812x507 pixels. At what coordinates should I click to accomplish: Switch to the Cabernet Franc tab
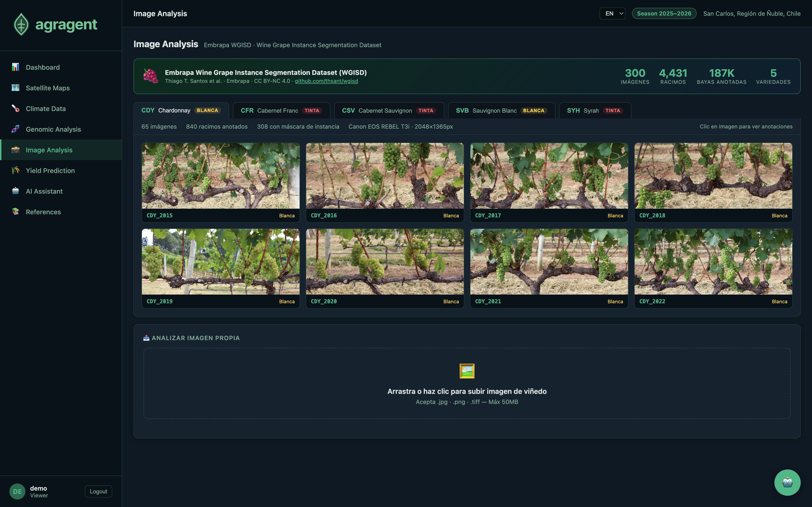pos(281,110)
